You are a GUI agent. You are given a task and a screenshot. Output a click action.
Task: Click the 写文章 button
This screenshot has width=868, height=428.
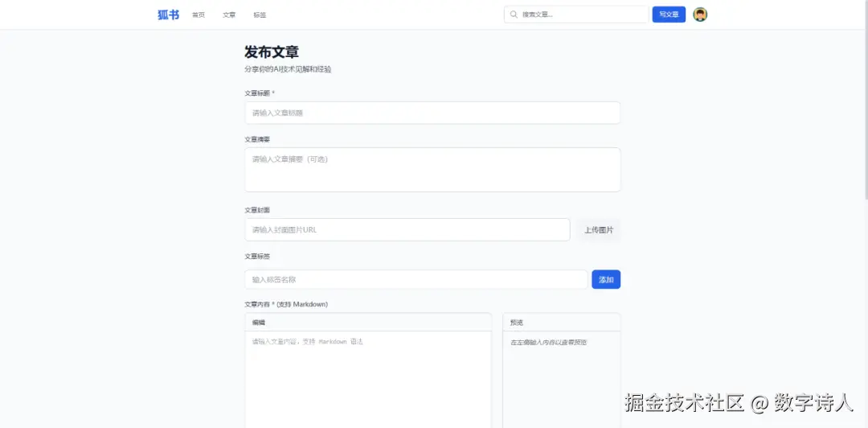coord(669,14)
